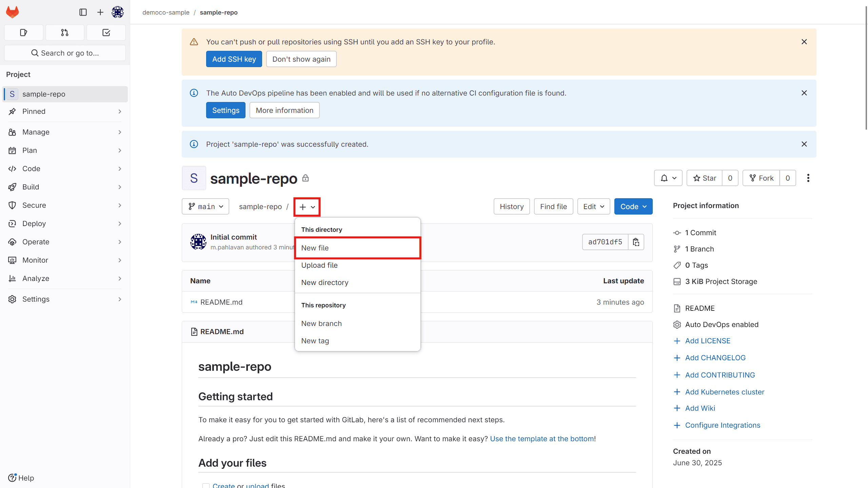
Task: Open the user avatar menu
Action: [118, 12]
